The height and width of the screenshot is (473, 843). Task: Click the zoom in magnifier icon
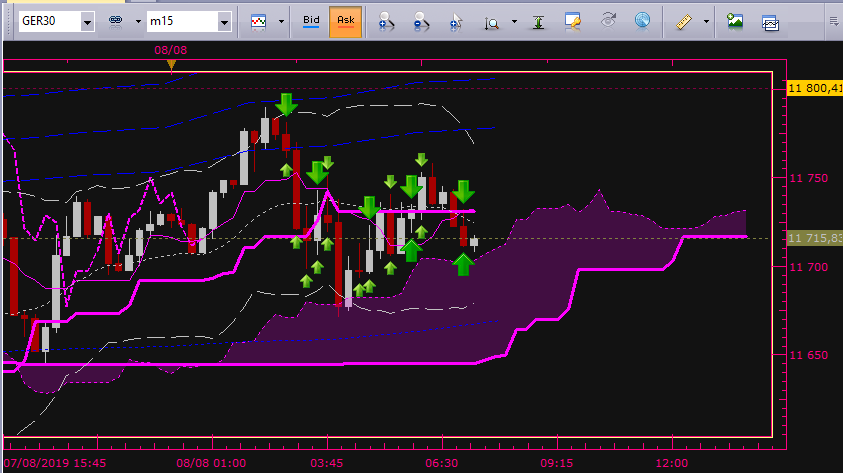point(386,22)
